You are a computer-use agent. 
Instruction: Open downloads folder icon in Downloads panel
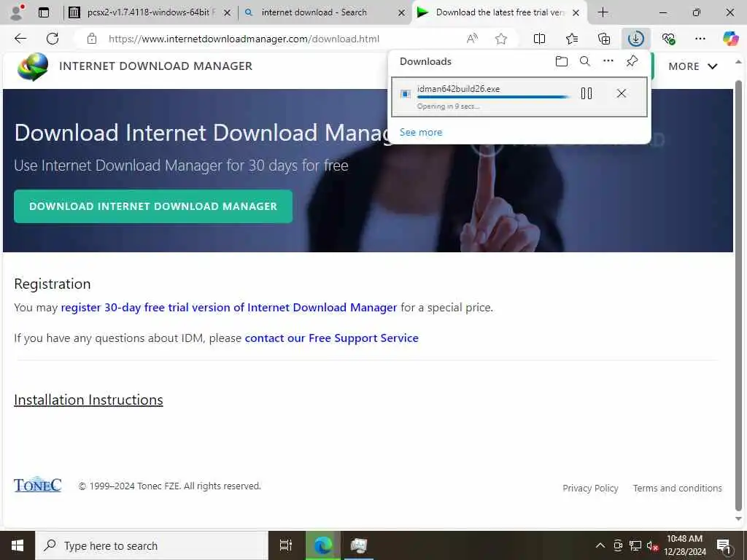(561, 61)
